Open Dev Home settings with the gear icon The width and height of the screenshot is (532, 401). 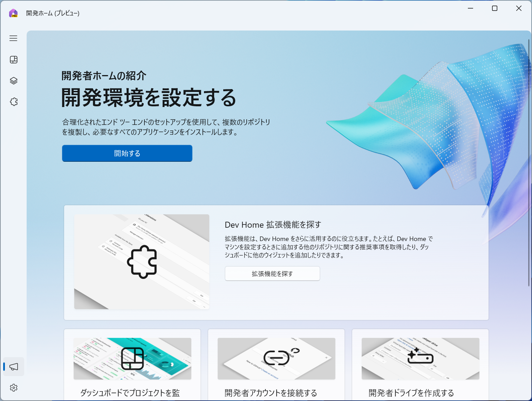(13, 388)
